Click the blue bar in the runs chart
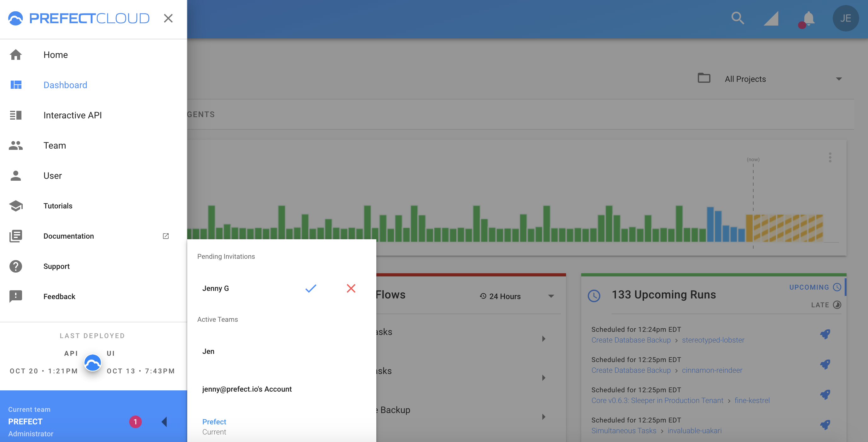This screenshot has height=442, width=868. (x=710, y=224)
